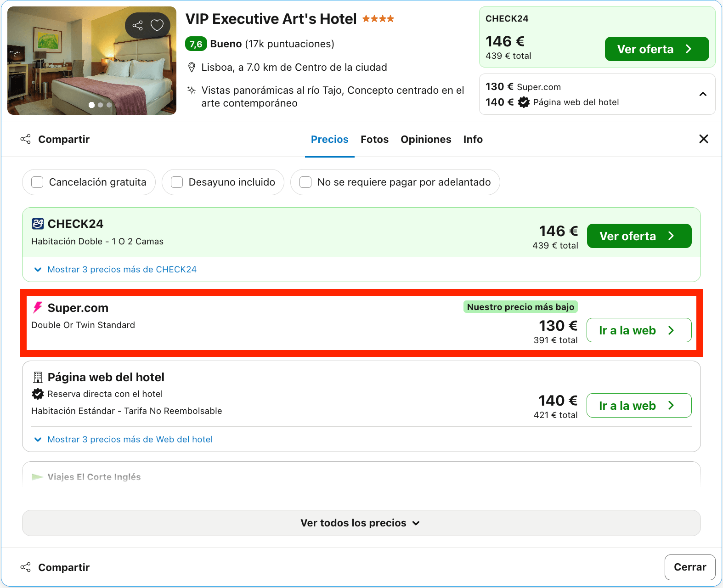This screenshot has width=723, height=588.
Task: Click Ir a la web for Super.com
Action: (x=639, y=330)
